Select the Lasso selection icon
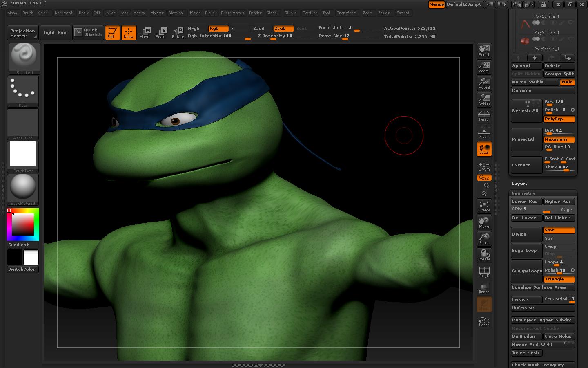This screenshot has height=368, width=588. point(484,321)
